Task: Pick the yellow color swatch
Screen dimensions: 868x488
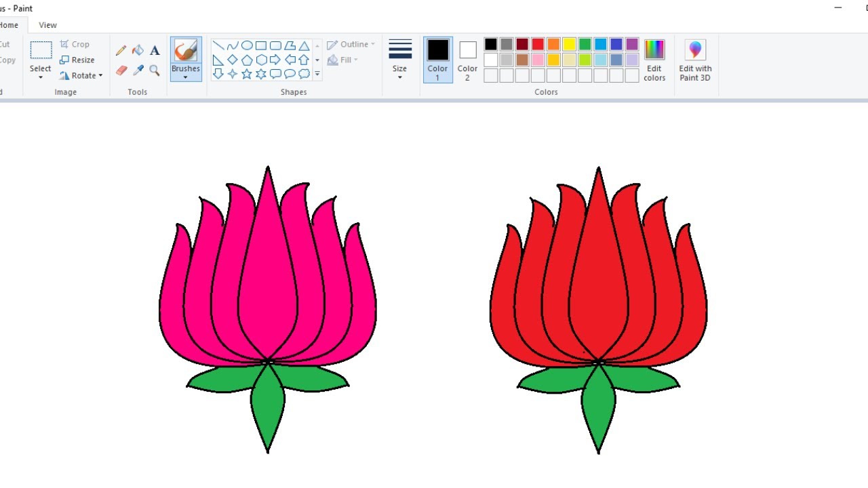Action: (x=569, y=44)
